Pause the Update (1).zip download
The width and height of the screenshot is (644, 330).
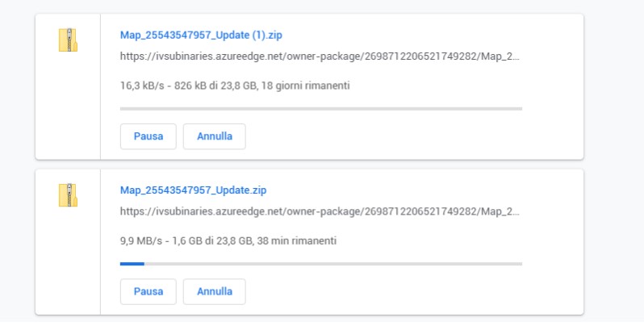click(148, 136)
